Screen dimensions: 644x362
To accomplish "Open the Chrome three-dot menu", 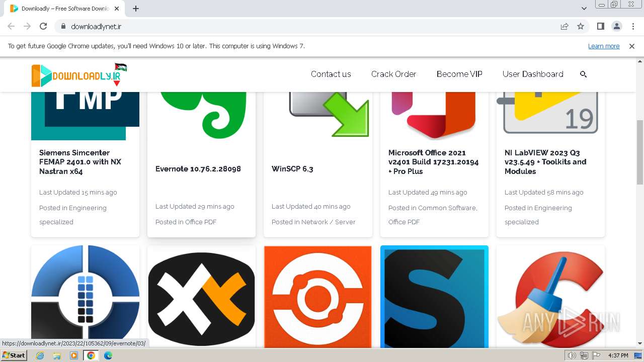I will [632, 26].
